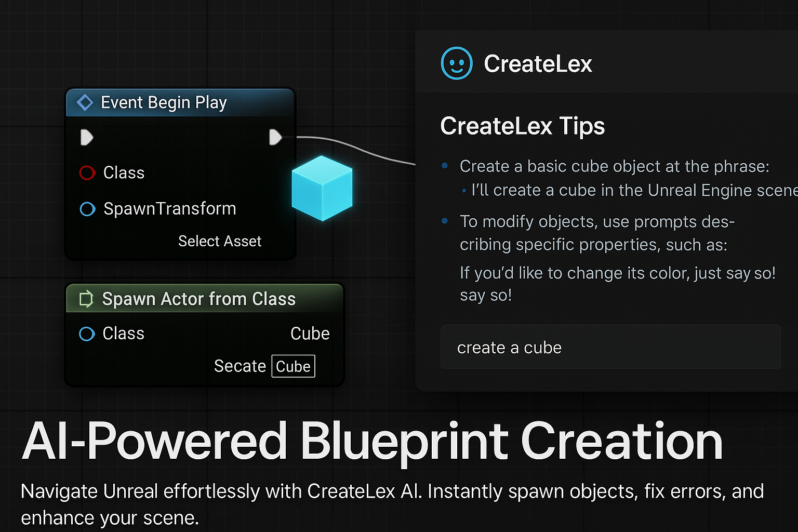Click the CreateLex smiley face logo
Screen dimensions: 798x532
[x=456, y=63]
